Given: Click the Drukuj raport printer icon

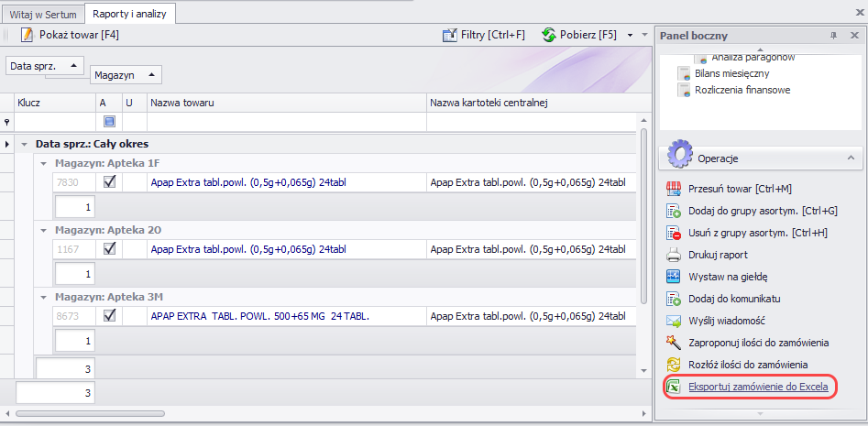Looking at the screenshot, I should (x=674, y=255).
